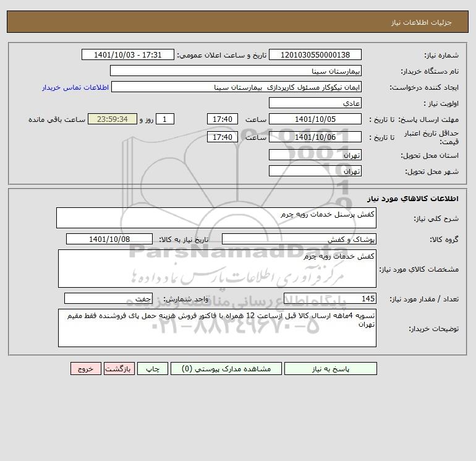
Task: Click the price validity time field 17:40
Action: click(222, 137)
